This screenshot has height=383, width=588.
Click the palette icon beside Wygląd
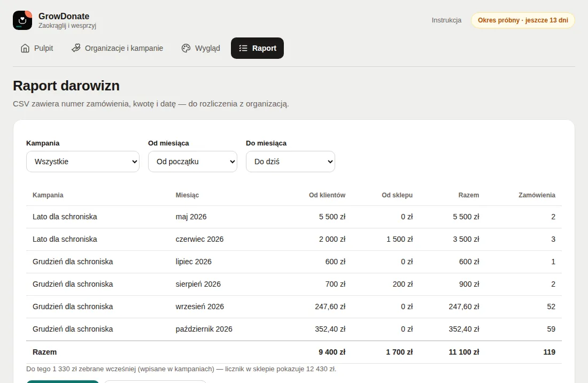click(186, 48)
